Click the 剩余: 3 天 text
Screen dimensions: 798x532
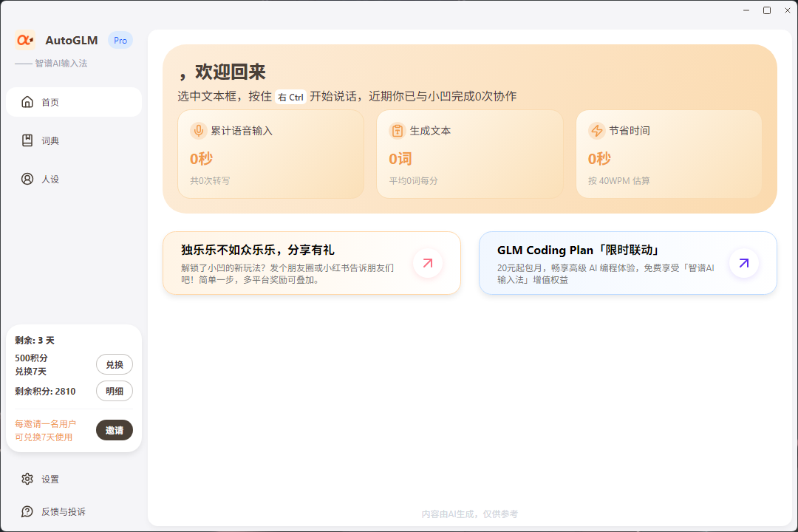(35, 341)
